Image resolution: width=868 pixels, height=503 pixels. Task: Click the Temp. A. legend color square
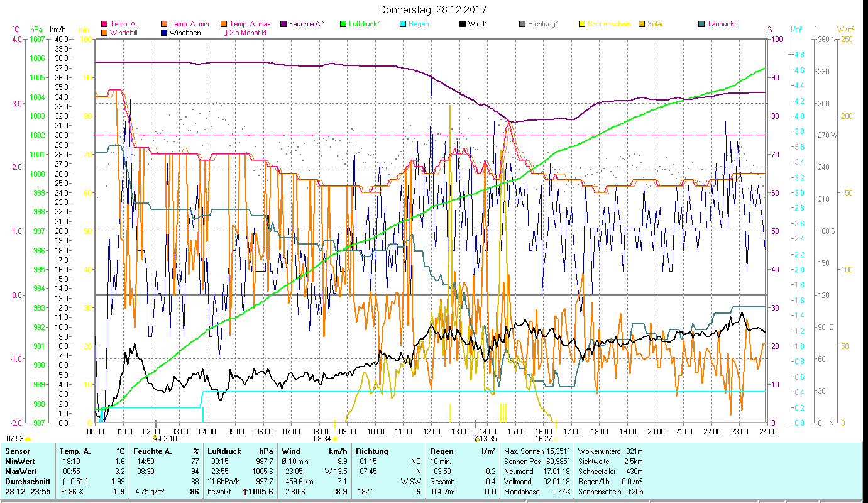click(104, 24)
